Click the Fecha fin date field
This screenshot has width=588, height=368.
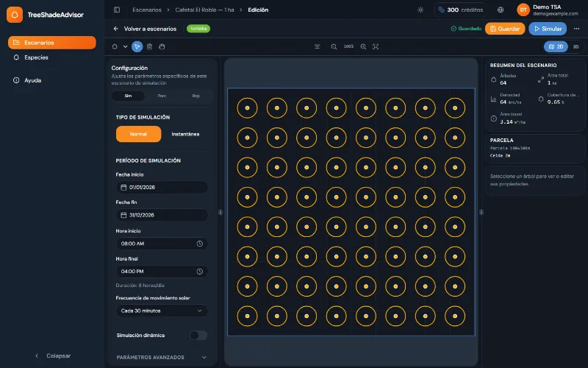162,215
